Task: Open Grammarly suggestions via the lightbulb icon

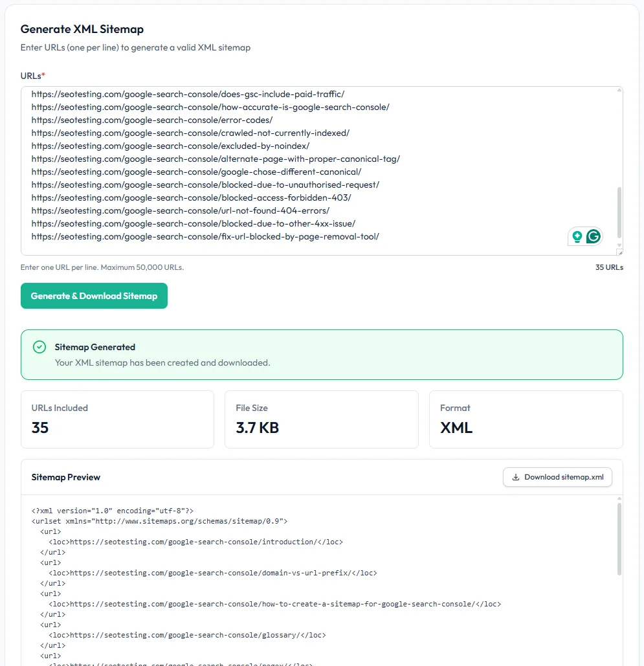Action: click(577, 236)
